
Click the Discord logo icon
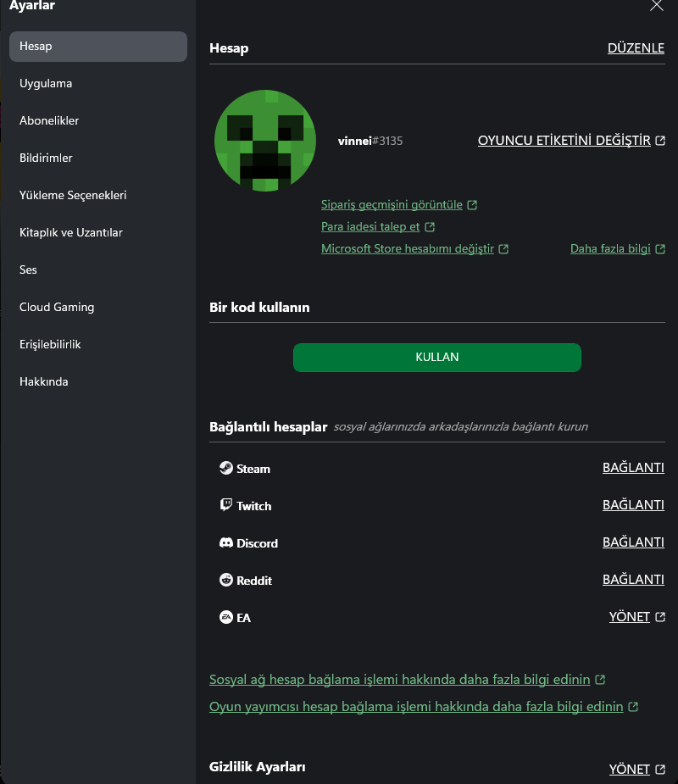[226, 542]
